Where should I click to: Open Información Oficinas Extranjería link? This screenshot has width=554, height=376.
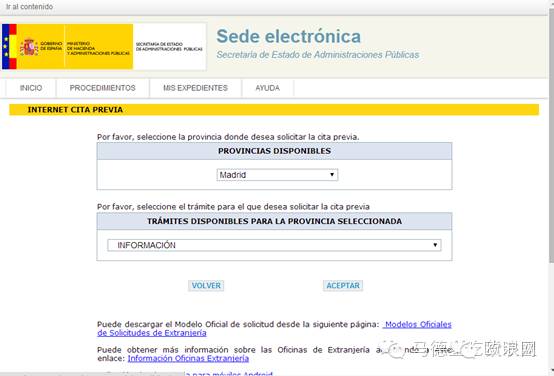pos(188,358)
